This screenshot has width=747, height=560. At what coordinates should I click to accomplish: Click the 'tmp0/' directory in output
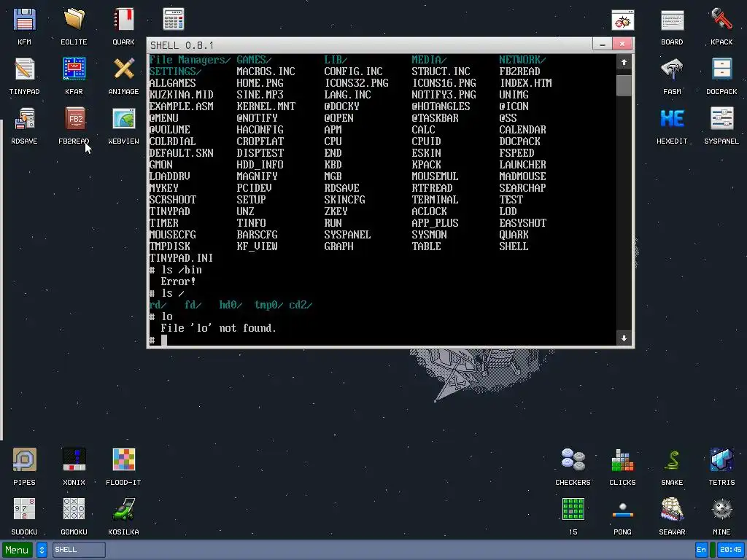coord(268,305)
